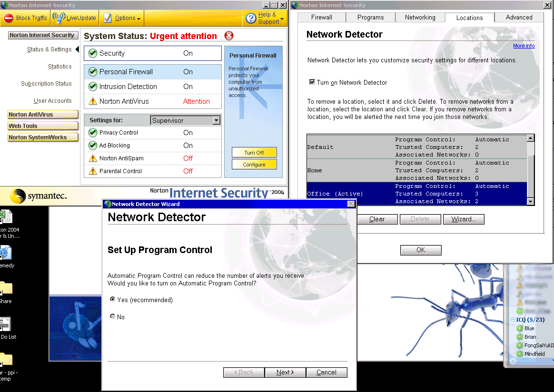Click the red Urgent attention X icon
The image size is (554, 392).
pos(229,36)
